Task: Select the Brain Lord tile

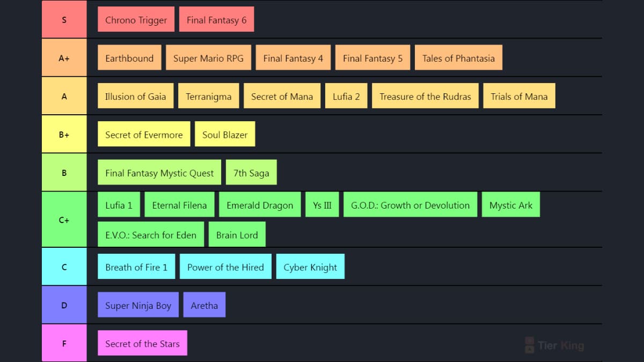Action: tap(237, 234)
